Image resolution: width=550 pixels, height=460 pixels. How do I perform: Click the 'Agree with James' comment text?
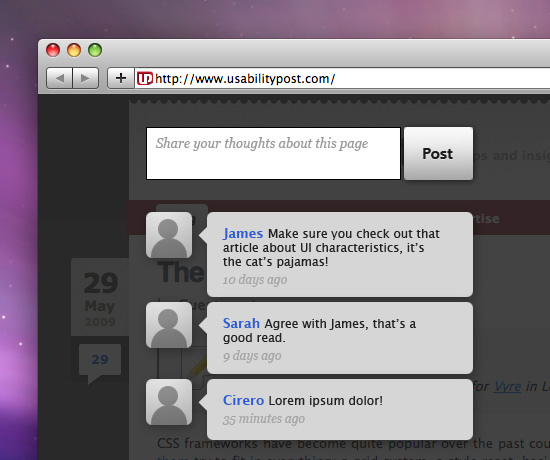pyautogui.click(x=319, y=331)
